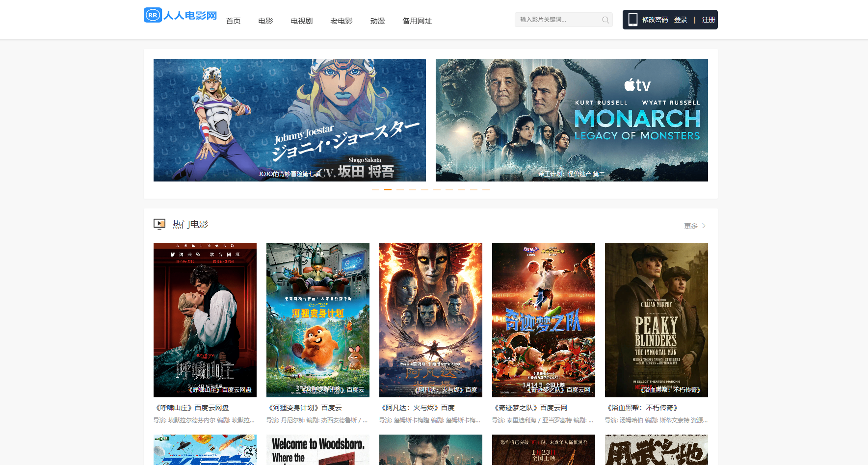Click the RR site logo icon
Viewport: 868px width, 465px height.
click(x=153, y=15)
